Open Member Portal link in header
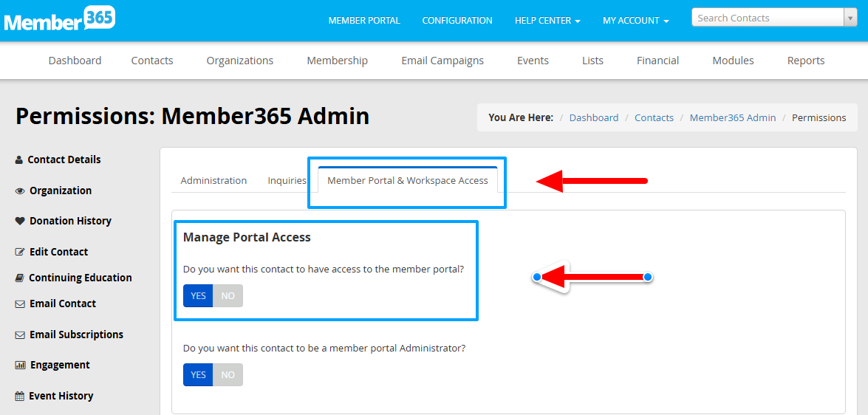868x415 pixels. coord(364,21)
